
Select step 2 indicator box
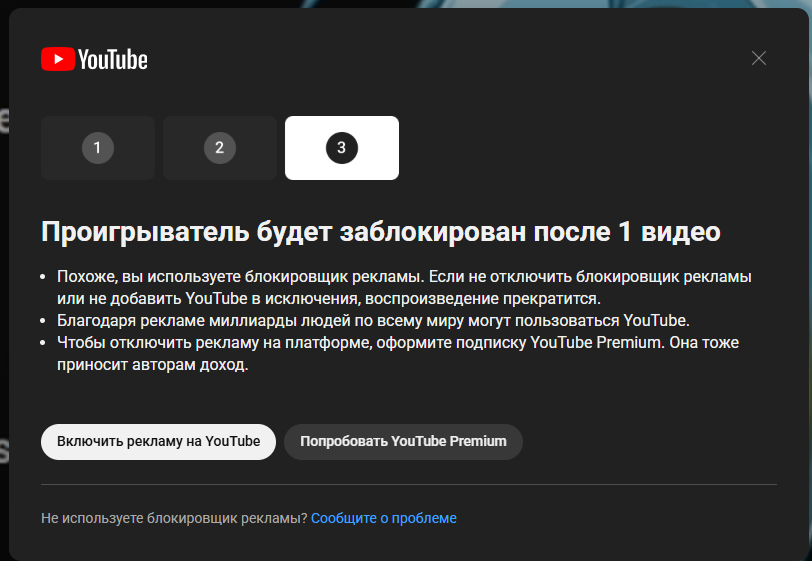tap(220, 148)
